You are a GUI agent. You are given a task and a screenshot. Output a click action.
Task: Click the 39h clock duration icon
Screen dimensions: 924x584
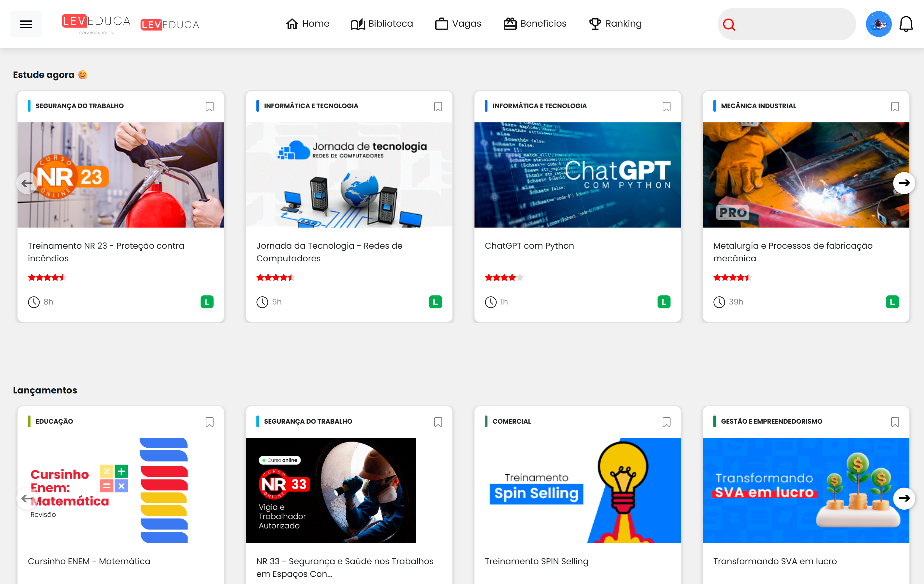coord(719,302)
